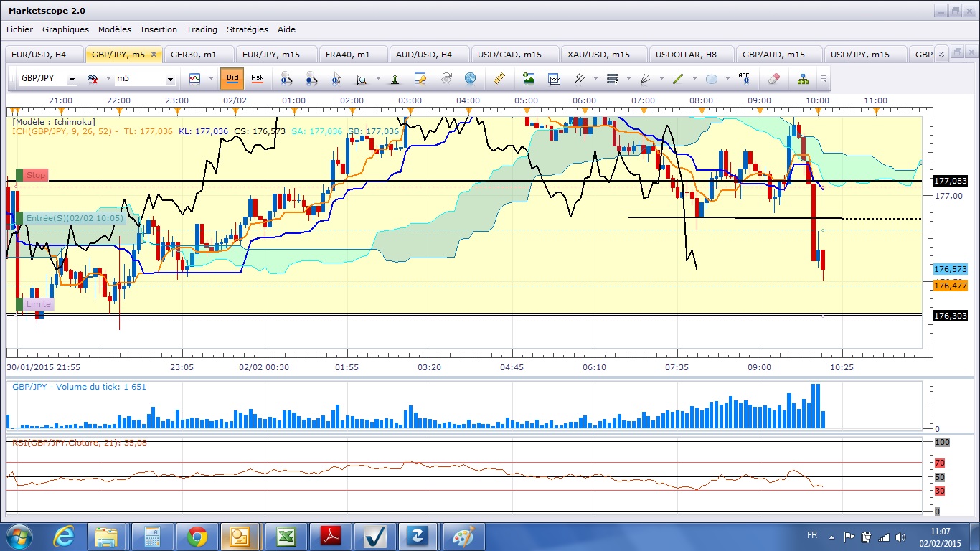The image size is (980, 551).
Task: Expand the pitchfork tool dropdown arrow
Action: pos(594,79)
